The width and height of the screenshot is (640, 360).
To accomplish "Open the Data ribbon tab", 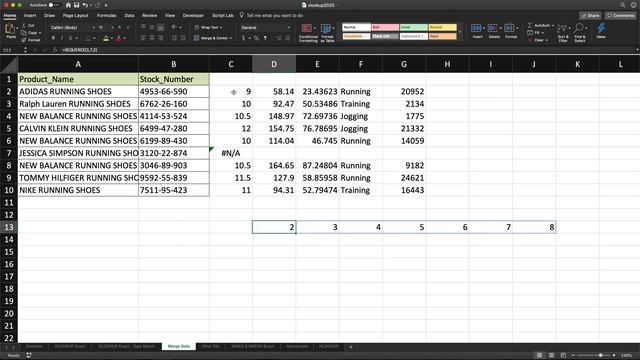I will click(x=129, y=16).
